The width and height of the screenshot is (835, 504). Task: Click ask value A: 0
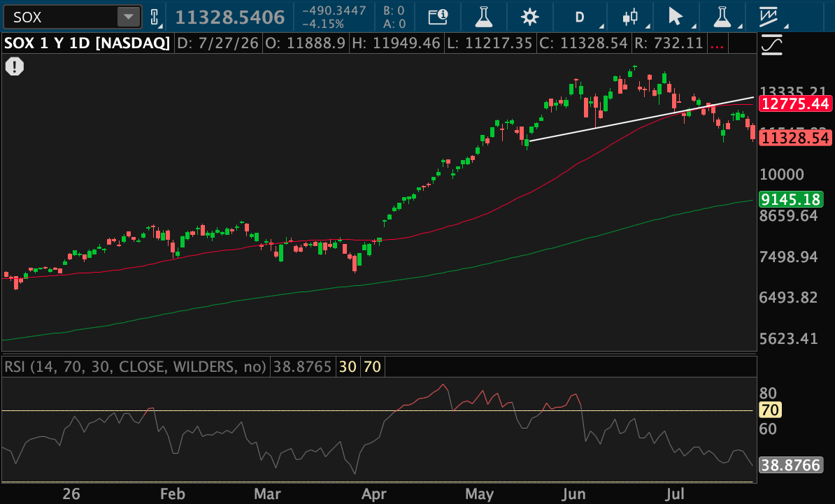[x=394, y=24]
